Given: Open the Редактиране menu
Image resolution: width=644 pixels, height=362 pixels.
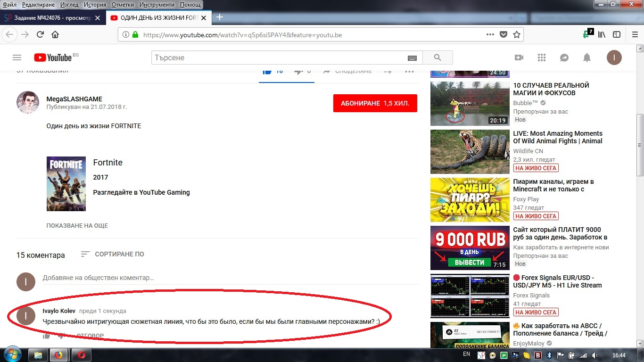Looking at the screenshot, I should pos(39,4).
